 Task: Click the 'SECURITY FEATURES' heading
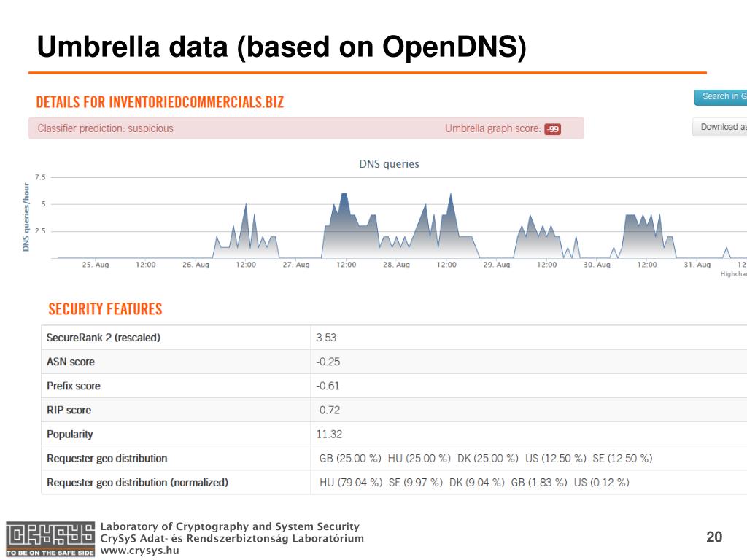[x=105, y=309]
